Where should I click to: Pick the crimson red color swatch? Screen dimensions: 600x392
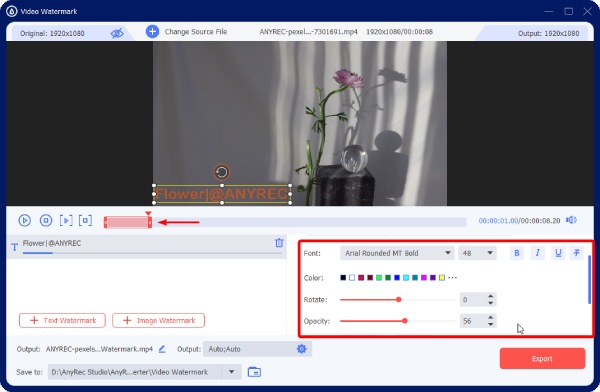pyautogui.click(x=361, y=278)
